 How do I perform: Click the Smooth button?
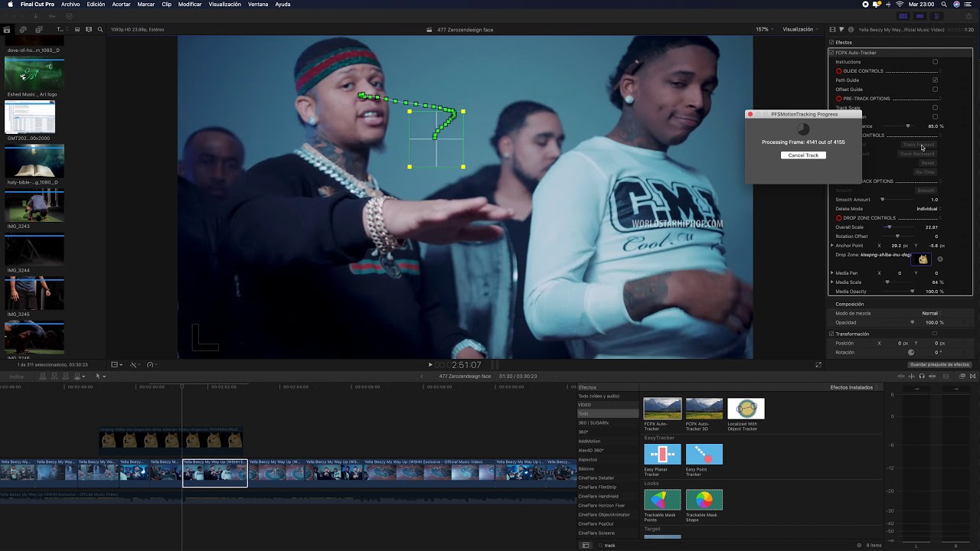point(926,191)
